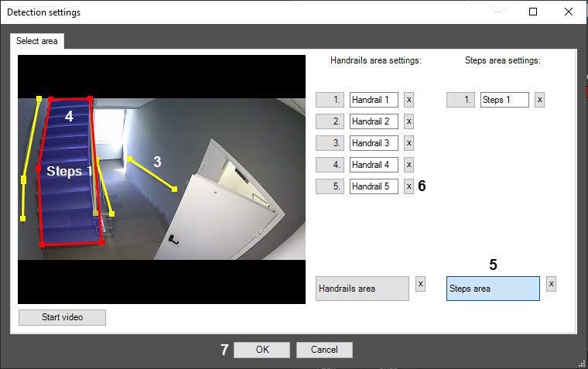Click the Steps 1 label on the video
The width and height of the screenshot is (588, 369).
pyautogui.click(x=70, y=172)
